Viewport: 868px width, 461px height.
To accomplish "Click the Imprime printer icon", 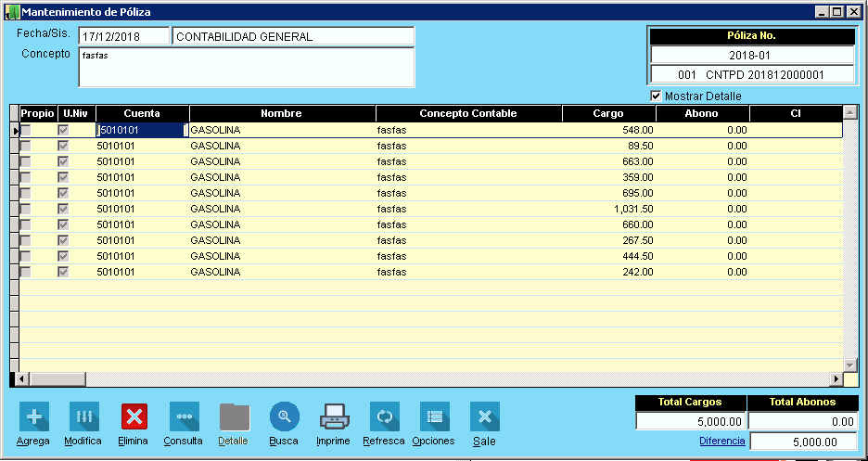I will pos(334,416).
